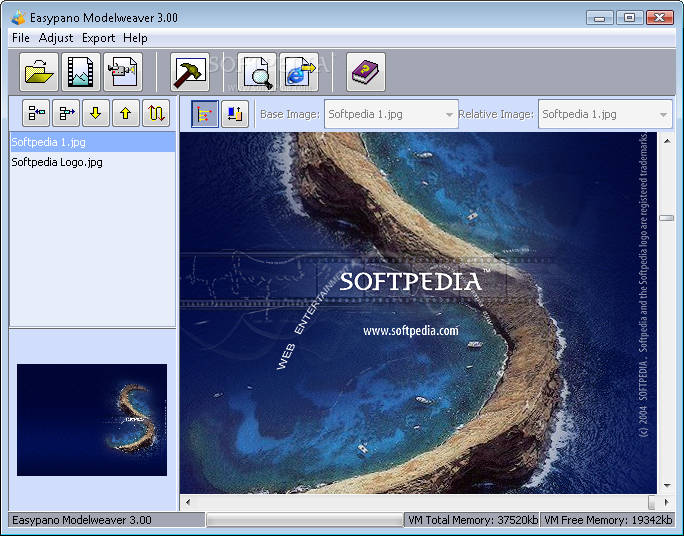
Task: Open the Base Image dropdown
Action: (391, 114)
